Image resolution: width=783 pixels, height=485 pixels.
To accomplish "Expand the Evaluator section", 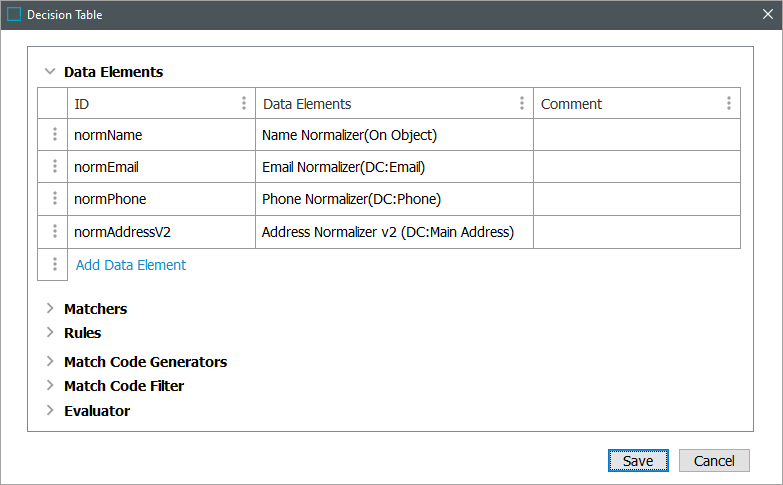I will click(x=49, y=411).
